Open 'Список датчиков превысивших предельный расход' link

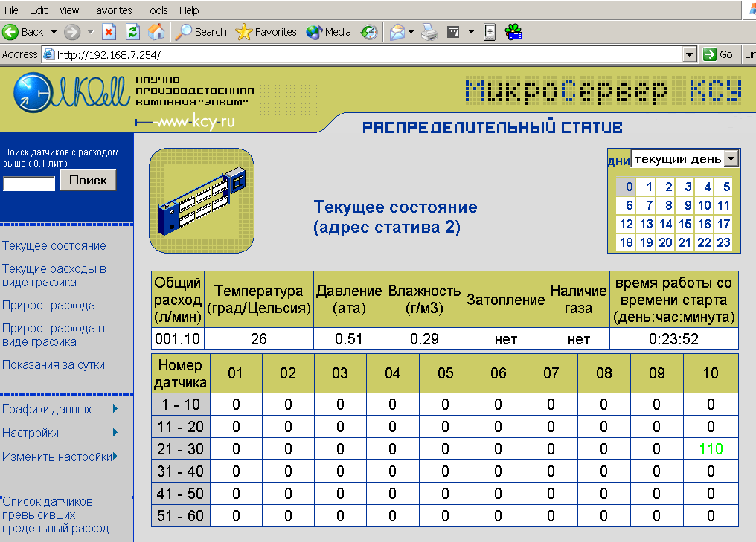click(56, 515)
